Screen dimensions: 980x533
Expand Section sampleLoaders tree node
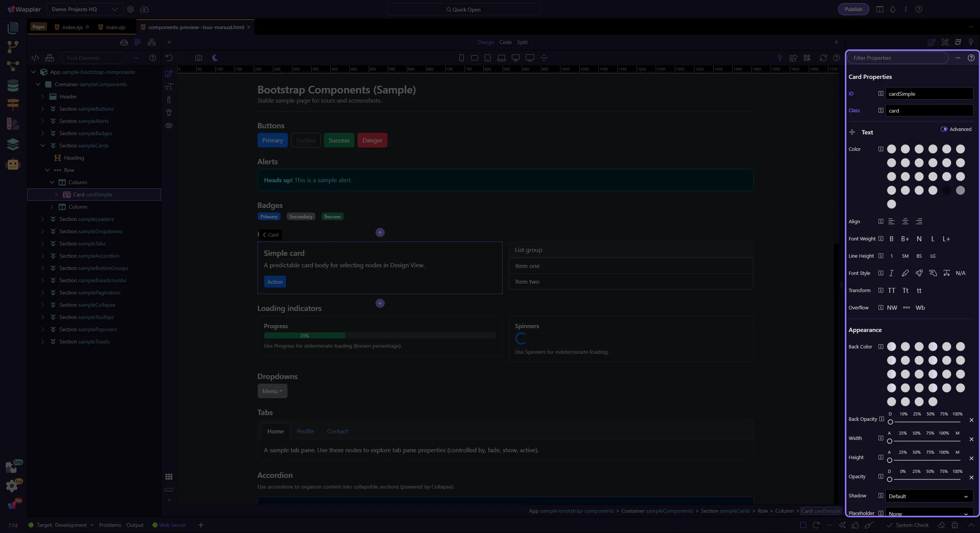tap(43, 219)
